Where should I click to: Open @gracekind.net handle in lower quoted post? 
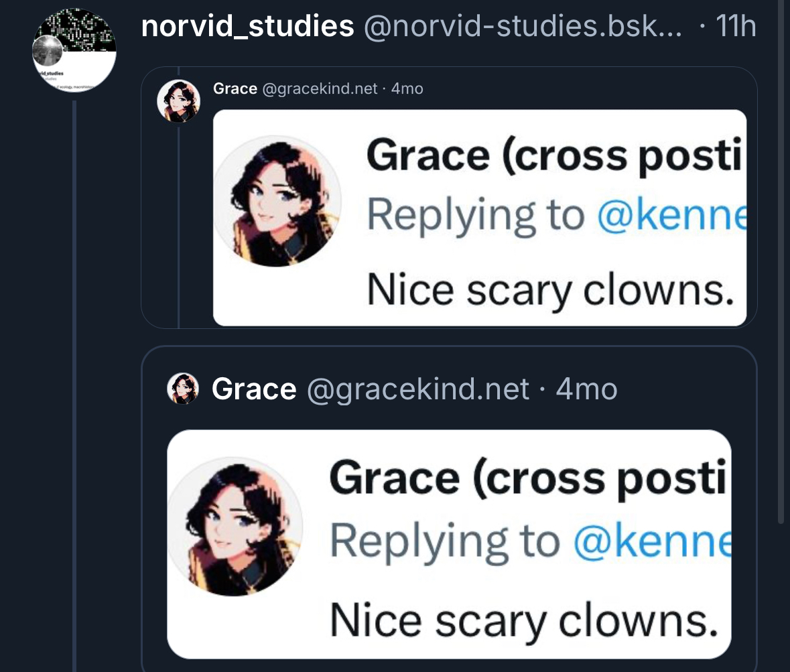(417, 389)
